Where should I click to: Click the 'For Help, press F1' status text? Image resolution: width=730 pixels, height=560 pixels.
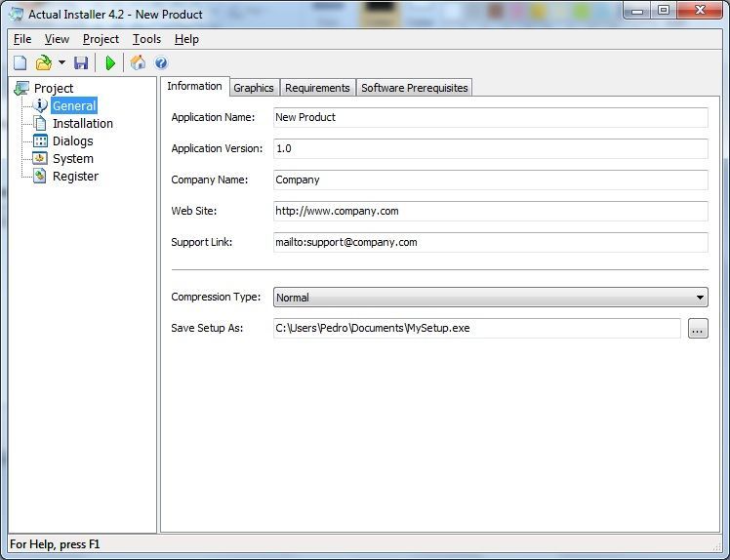click(x=55, y=544)
